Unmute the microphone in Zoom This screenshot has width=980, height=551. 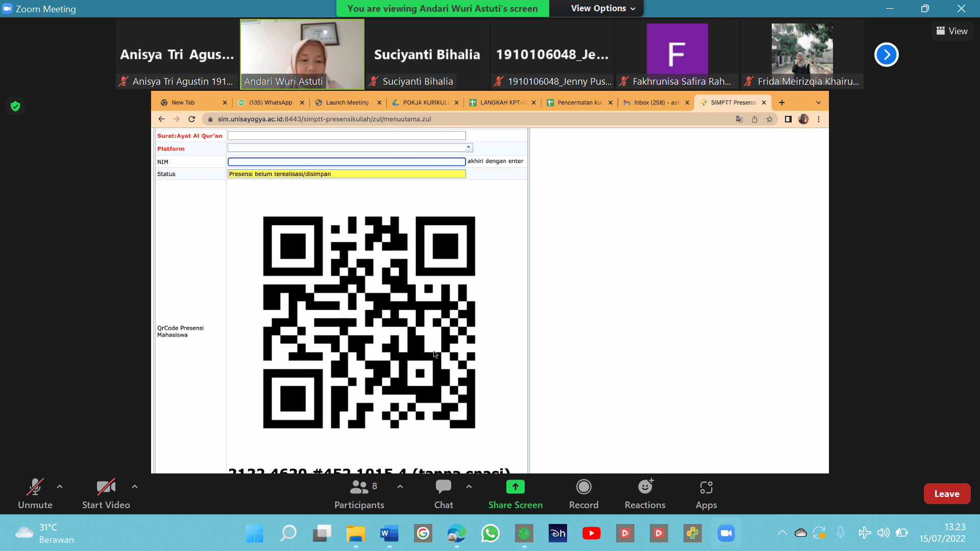coord(35,493)
